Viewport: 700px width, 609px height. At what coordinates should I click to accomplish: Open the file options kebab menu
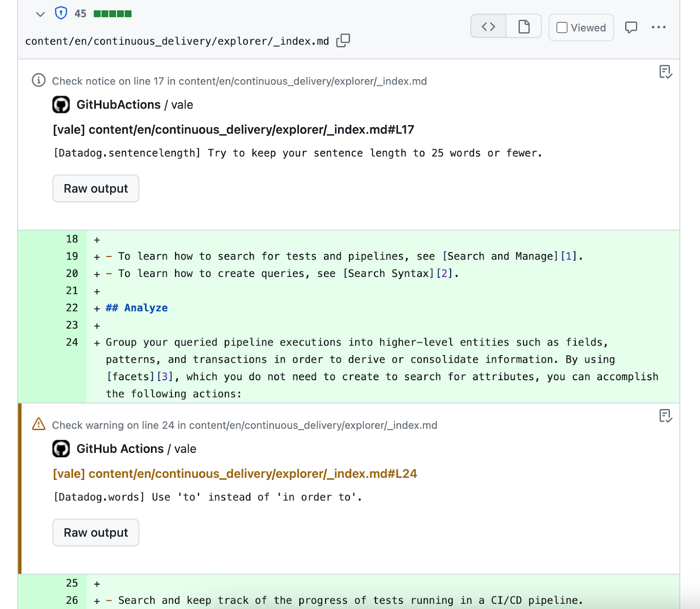[x=659, y=27]
